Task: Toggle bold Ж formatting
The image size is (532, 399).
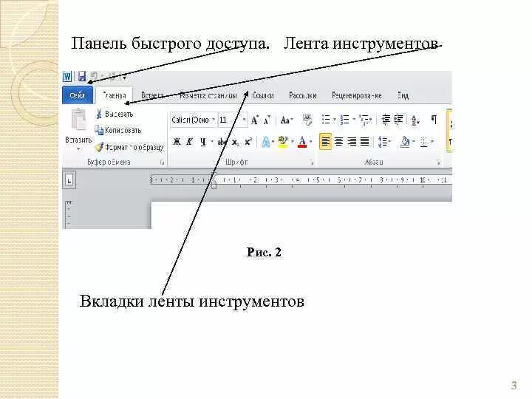Action: click(177, 142)
